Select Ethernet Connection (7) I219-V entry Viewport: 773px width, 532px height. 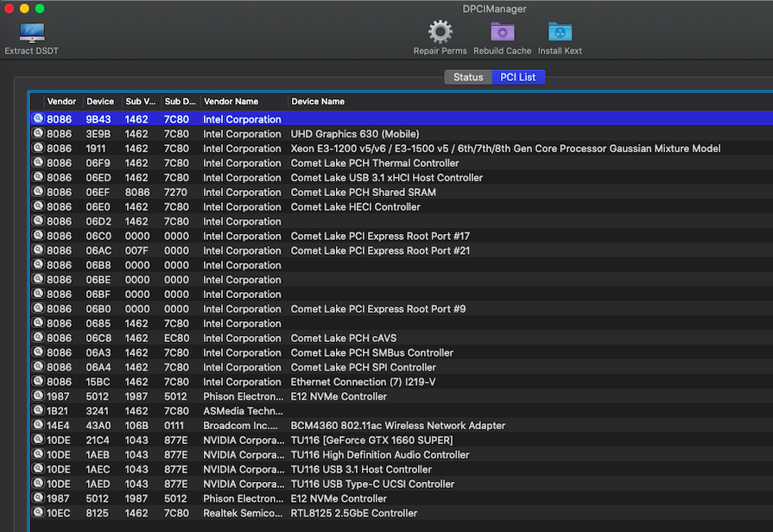[363, 382]
